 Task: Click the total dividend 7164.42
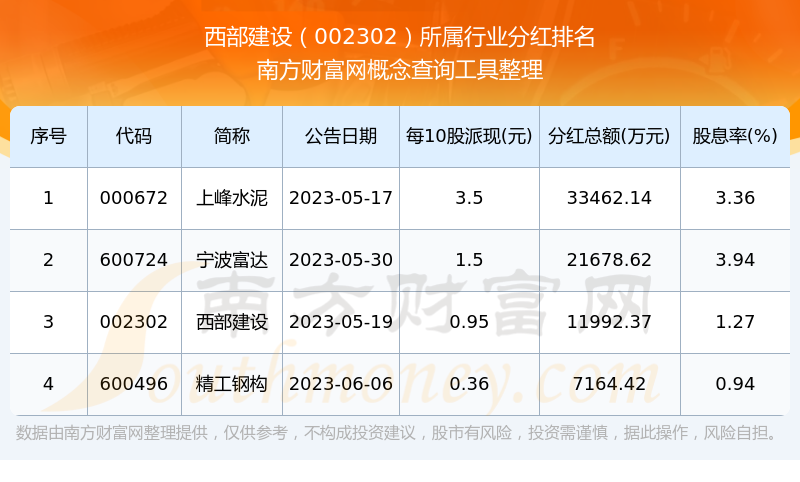click(609, 384)
